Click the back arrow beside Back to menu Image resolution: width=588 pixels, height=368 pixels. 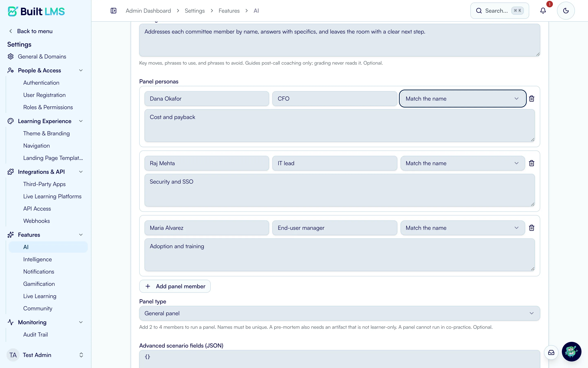pos(11,31)
